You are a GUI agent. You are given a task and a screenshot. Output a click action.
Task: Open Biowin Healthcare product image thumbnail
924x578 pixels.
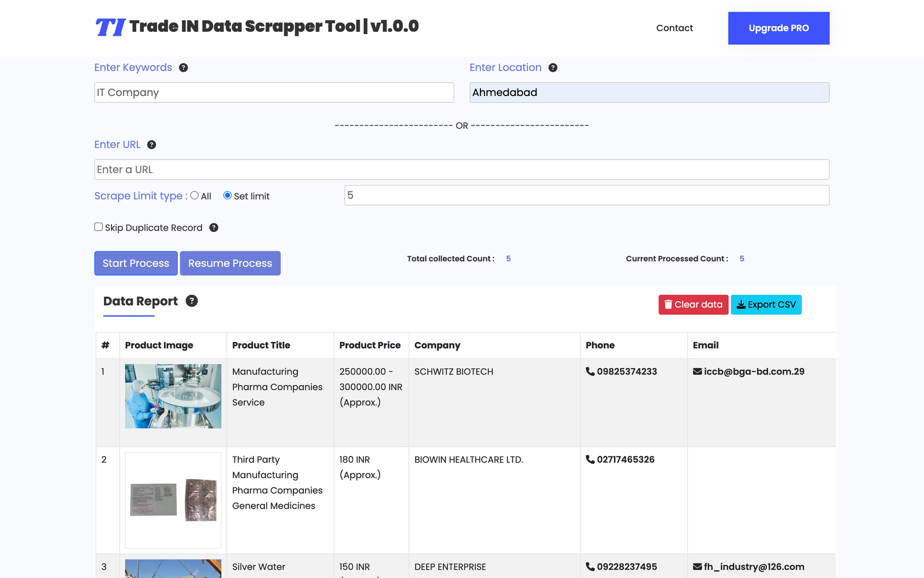point(173,500)
